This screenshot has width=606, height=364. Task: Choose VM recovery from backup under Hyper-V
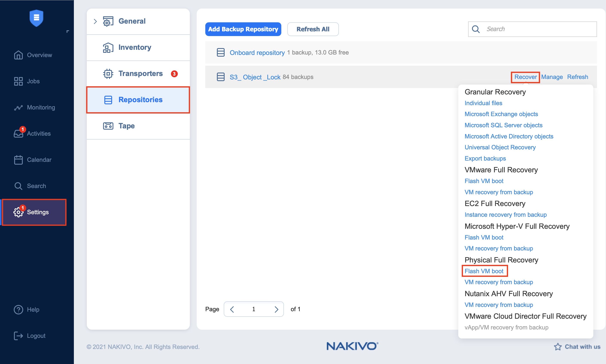pyautogui.click(x=499, y=249)
